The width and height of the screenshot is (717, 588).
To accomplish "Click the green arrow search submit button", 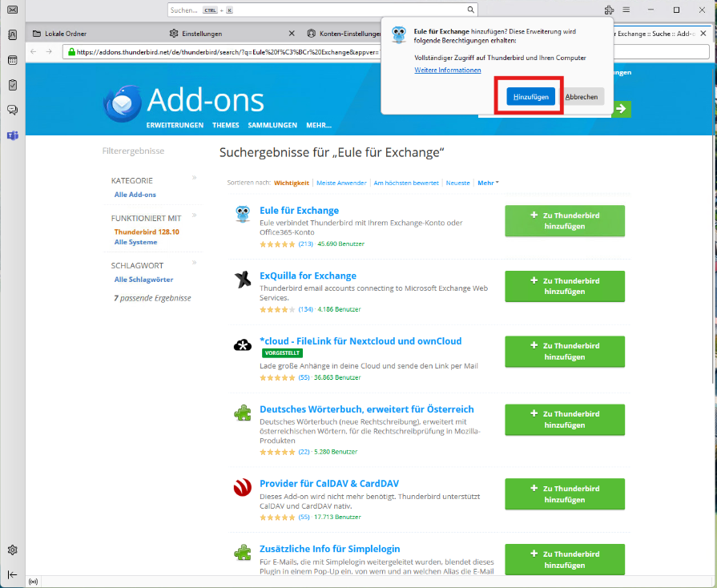I will [621, 109].
